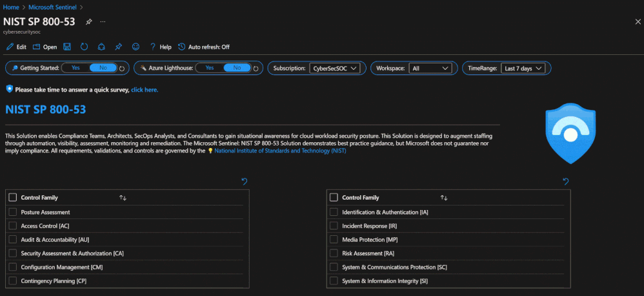
Task: Check the Audit & Accountability [AU] checkbox
Action: tap(13, 239)
